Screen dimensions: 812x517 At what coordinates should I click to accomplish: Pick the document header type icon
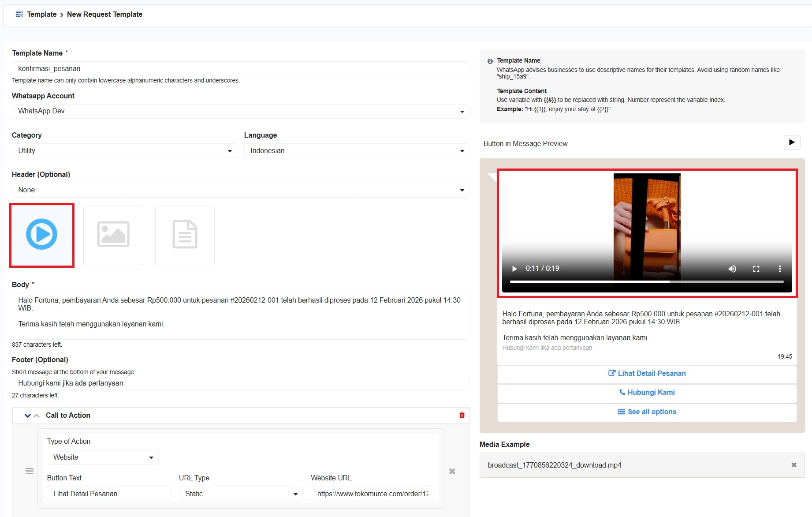185,235
